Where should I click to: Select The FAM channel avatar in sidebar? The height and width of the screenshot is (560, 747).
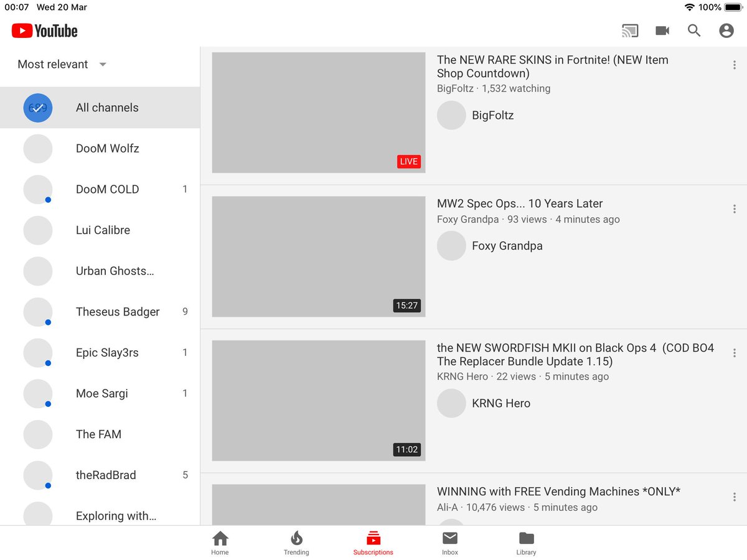[x=38, y=434]
